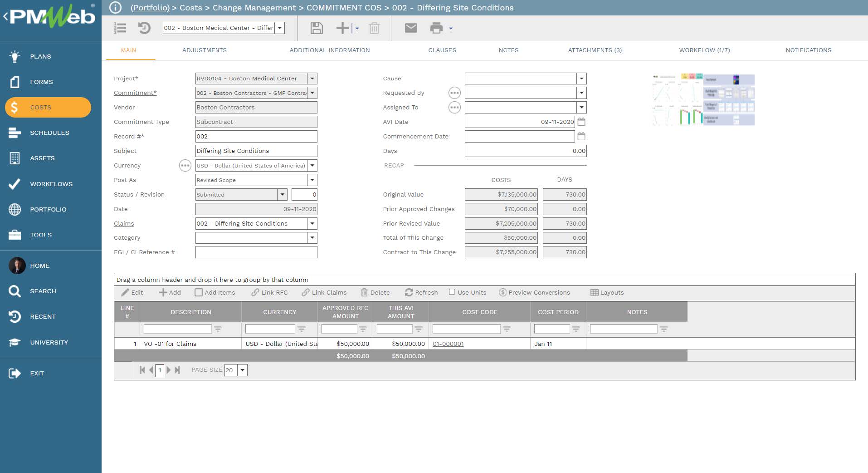Expand the Claims dropdown

click(x=312, y=223)
